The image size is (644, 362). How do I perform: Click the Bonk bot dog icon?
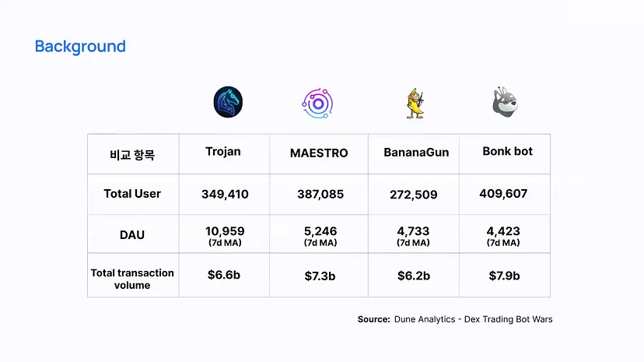(507, 102)
